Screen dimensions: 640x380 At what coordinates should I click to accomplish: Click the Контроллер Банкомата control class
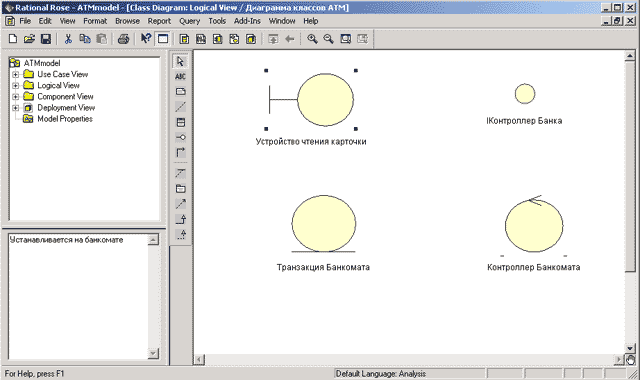(x=534, y=224)
